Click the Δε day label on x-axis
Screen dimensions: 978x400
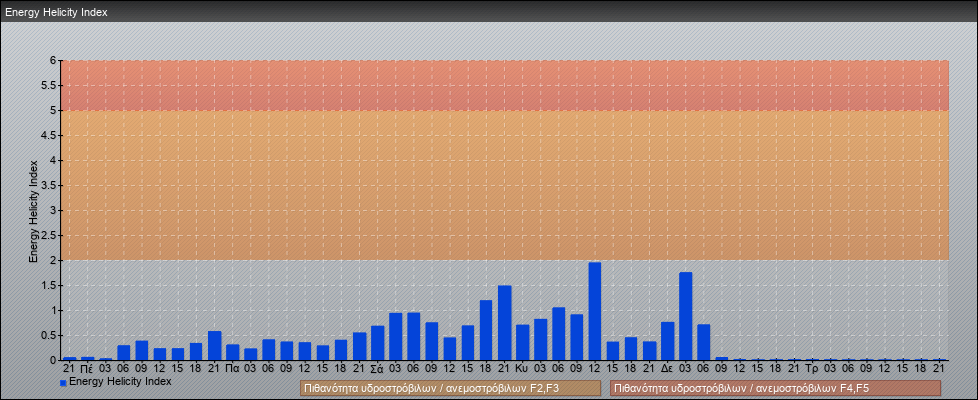[x=667, y=369]
